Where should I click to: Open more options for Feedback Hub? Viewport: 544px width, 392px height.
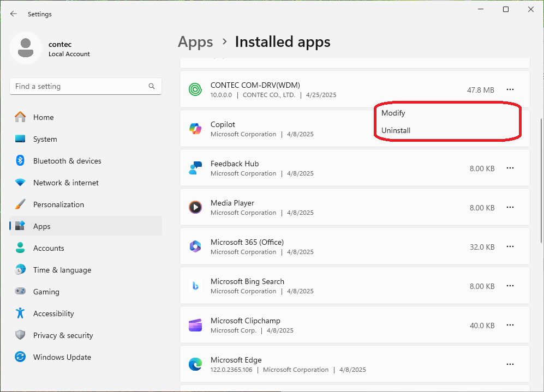pyautogui.click(x=510, y=168)
